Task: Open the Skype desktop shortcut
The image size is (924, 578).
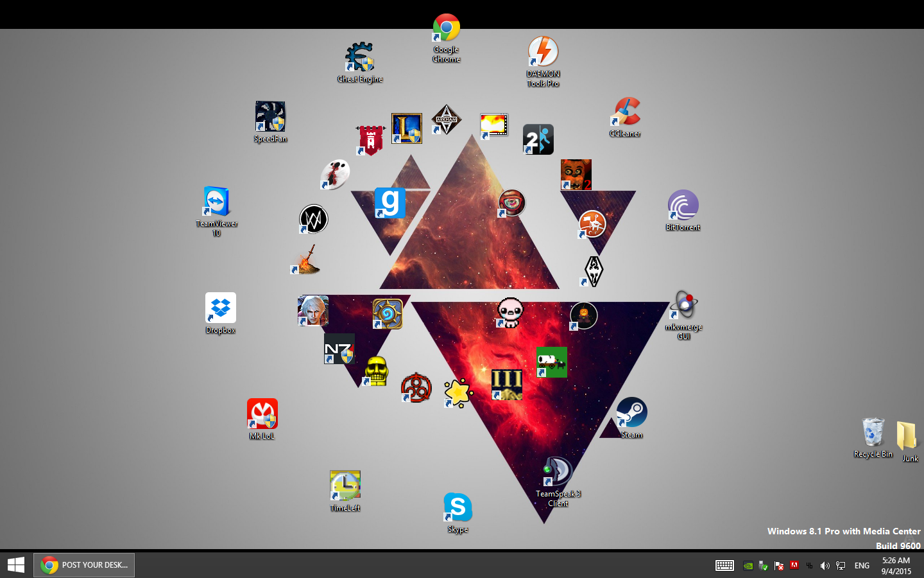Action: point(458,507)
